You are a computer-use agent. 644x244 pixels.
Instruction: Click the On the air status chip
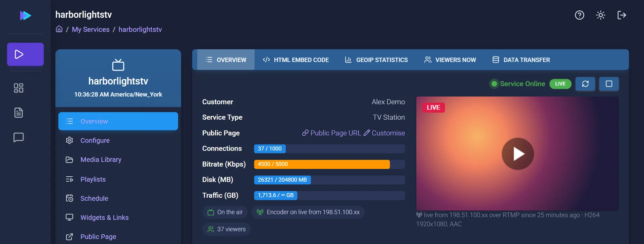coord(225,212)
